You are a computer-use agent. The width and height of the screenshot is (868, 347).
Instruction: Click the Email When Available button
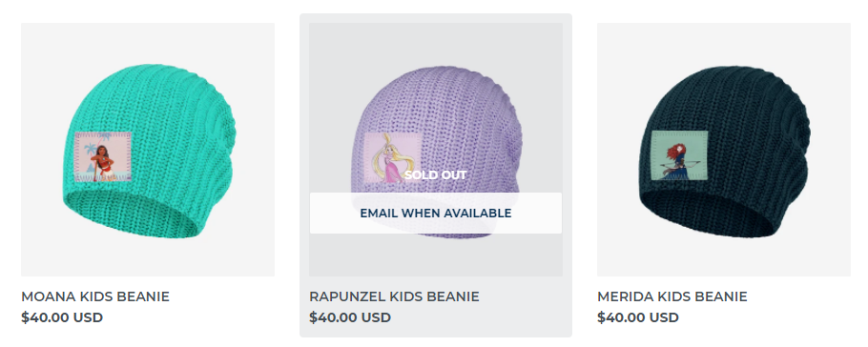436,214
